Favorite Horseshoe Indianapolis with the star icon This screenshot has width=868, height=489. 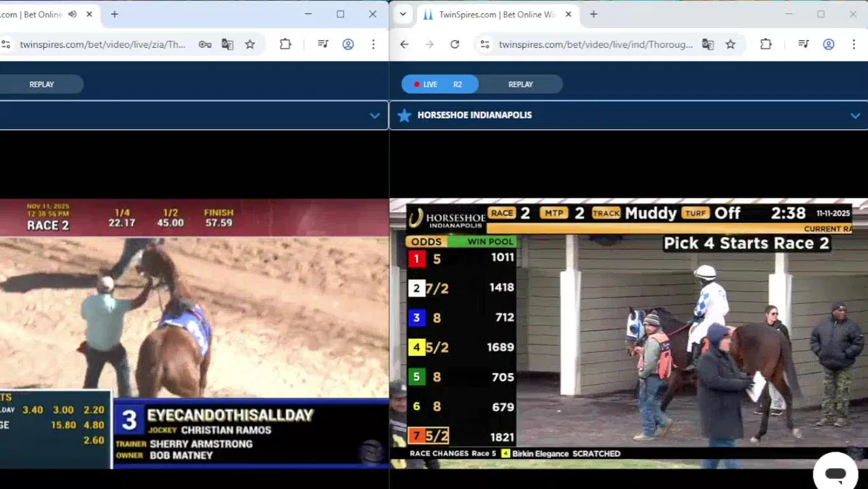404,115
